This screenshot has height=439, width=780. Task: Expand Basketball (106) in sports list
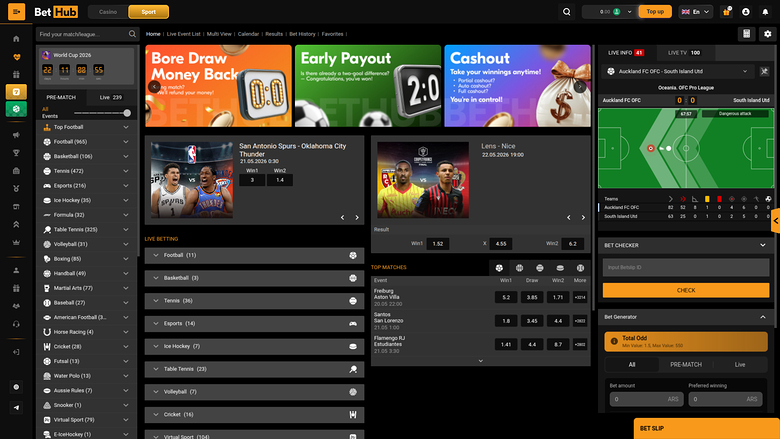(86, 156)
